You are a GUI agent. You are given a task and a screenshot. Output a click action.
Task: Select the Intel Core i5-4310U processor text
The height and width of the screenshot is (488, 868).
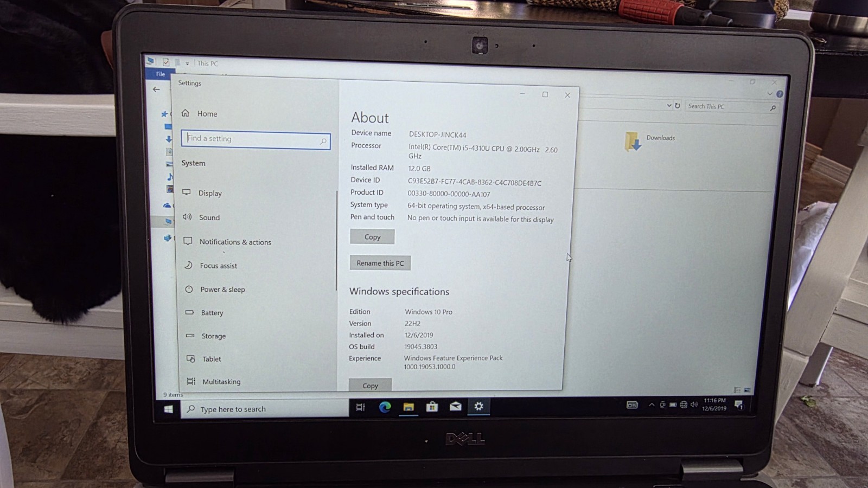(483, 152)
